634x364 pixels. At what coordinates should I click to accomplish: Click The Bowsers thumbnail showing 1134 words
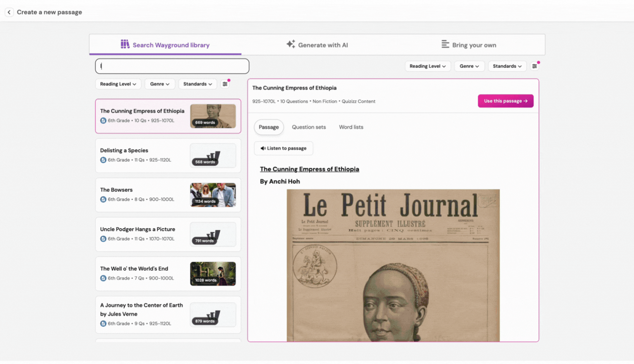coord(213,195)
